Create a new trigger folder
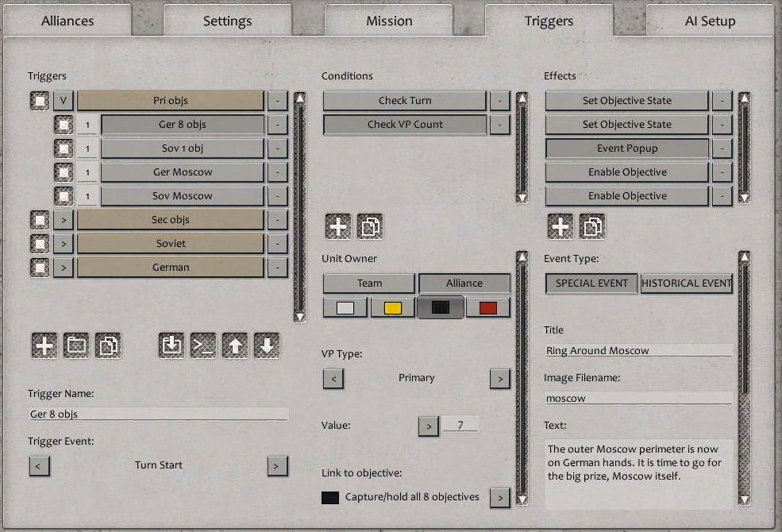782x532 pixels. point(76,345)
